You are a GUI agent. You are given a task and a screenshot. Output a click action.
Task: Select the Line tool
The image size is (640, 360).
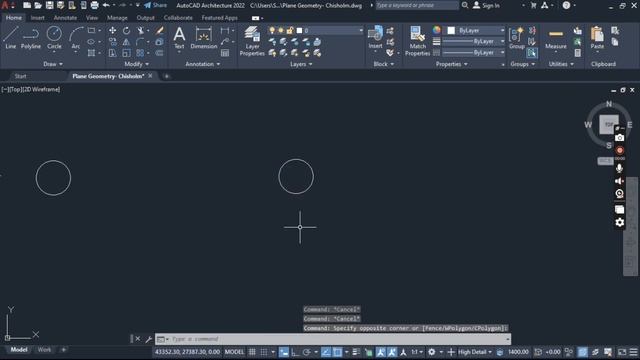point(11,38)
